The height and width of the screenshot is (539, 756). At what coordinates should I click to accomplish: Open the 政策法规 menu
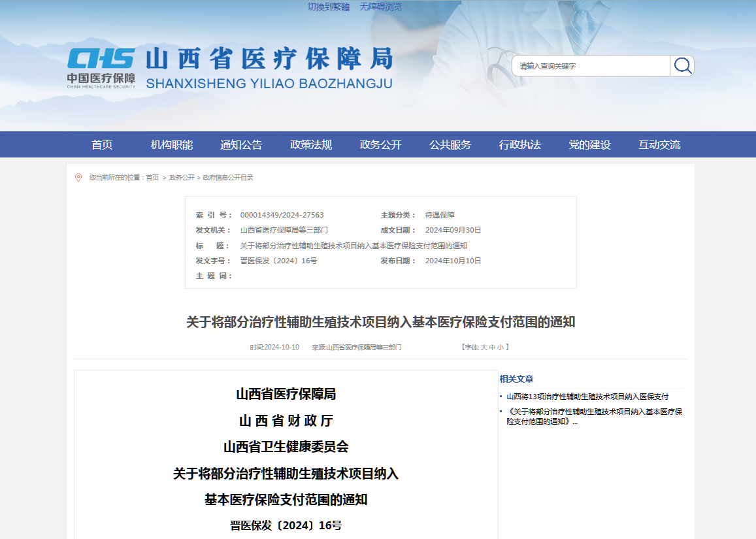click(x=311, y=144)
